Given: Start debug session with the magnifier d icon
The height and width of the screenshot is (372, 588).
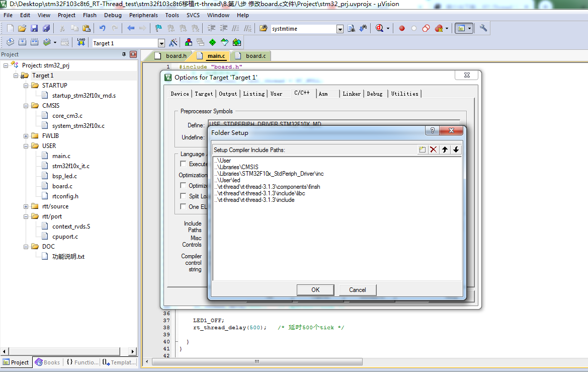Looking at the screenshot, I should tap(379, 28).
